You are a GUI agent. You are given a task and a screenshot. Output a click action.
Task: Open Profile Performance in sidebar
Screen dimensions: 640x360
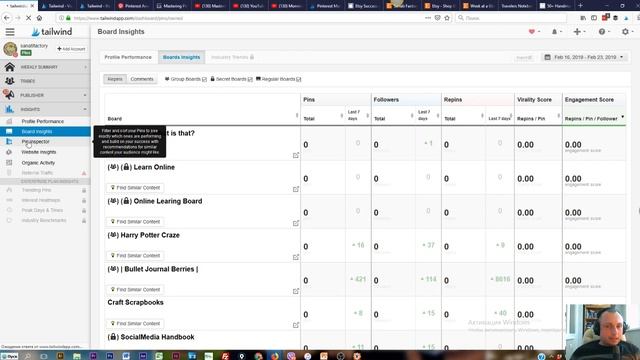(x=43, y=121)
